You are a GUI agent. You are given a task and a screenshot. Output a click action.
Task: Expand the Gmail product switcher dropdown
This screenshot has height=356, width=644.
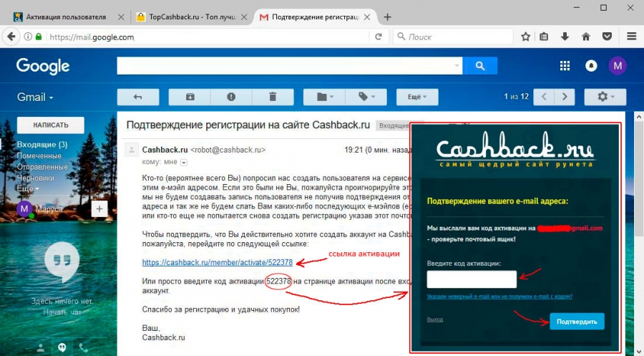tap(35, 97)
